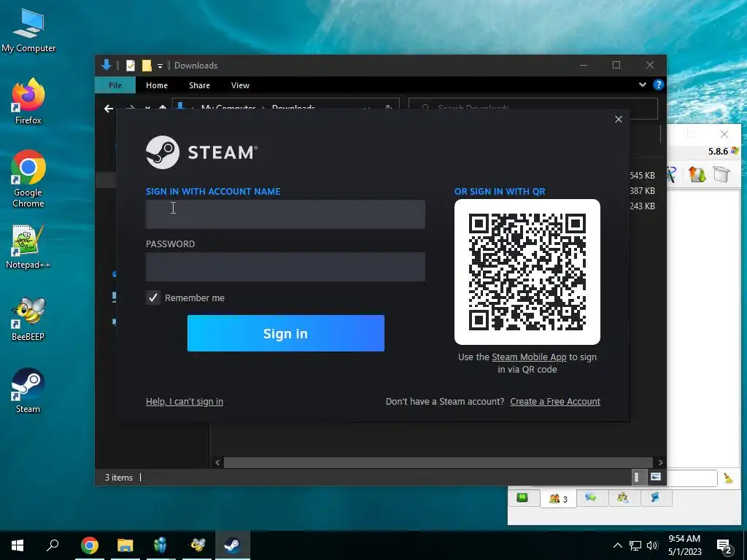Screen dimensions: 747x560
Task: Click the Search Downloads box
Action: (533, 108)
